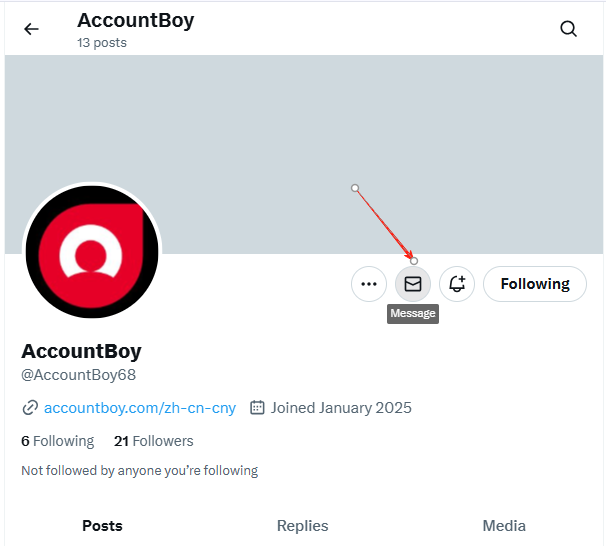This screenshot has height=546, width=606.
Task: Open the three-dot More options menu
Action: pyautogui.click(x=369, y=284)
